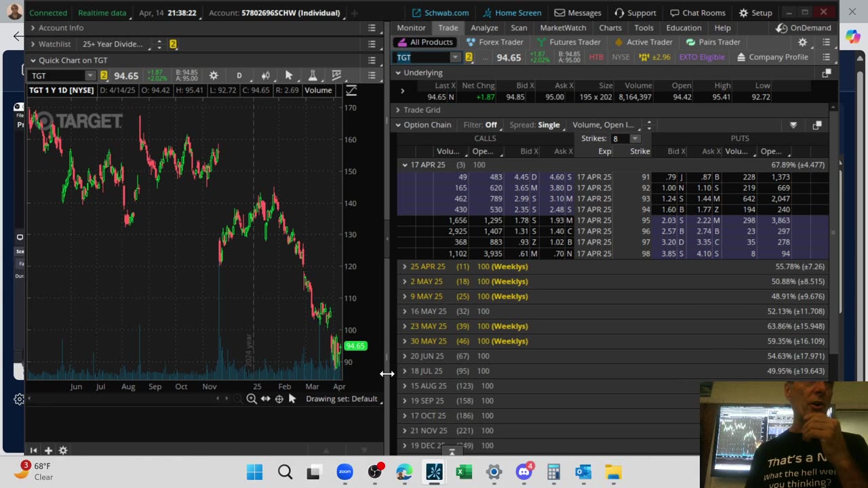
Task: Click the Option Chain down-arrow filter icon
Action: click(793, 125)
